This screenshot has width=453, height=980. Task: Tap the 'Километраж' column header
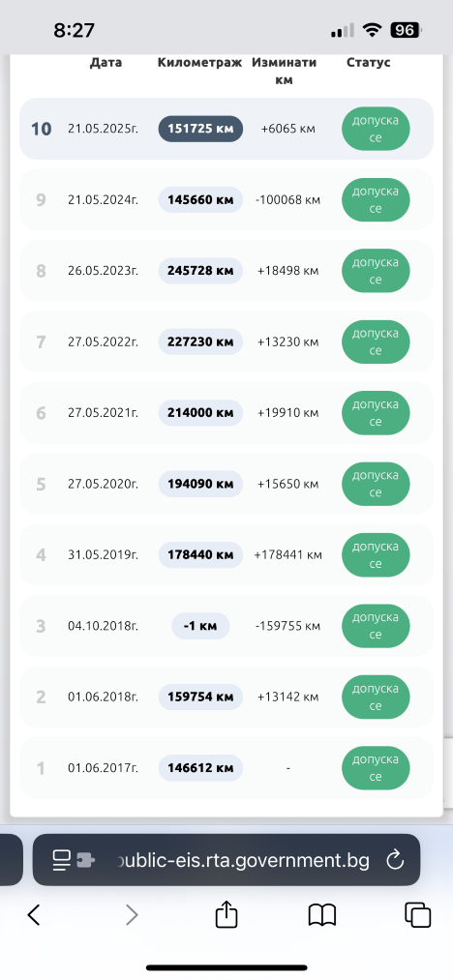pyautogui.click(x=199, y=63)
